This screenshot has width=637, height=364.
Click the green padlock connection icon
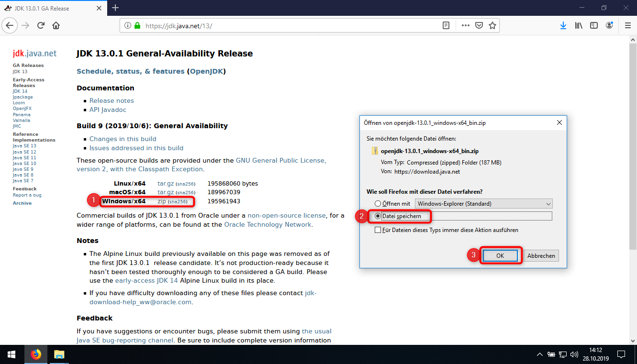[138, 26]
